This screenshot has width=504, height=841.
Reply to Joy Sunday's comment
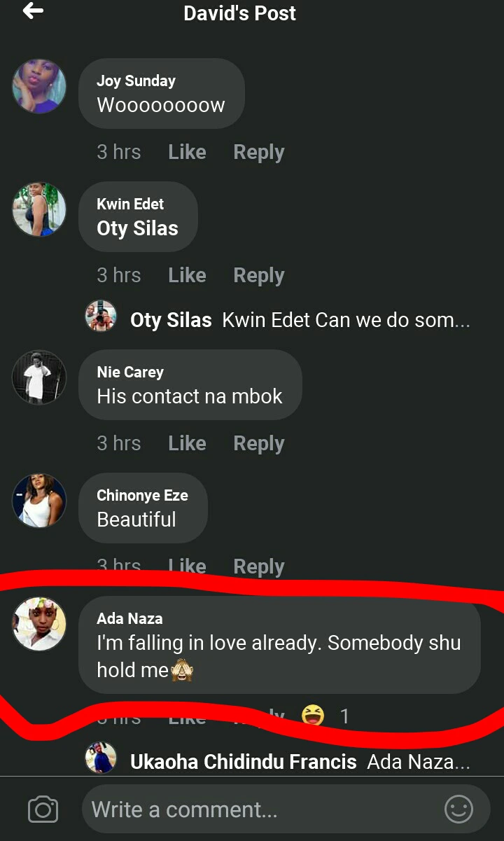[258, 153]
